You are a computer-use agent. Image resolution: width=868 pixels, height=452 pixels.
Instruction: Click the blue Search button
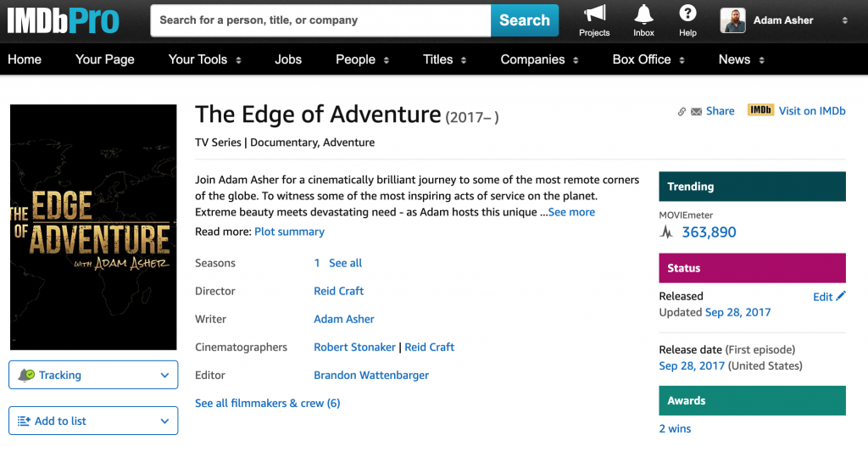[524, 20]
